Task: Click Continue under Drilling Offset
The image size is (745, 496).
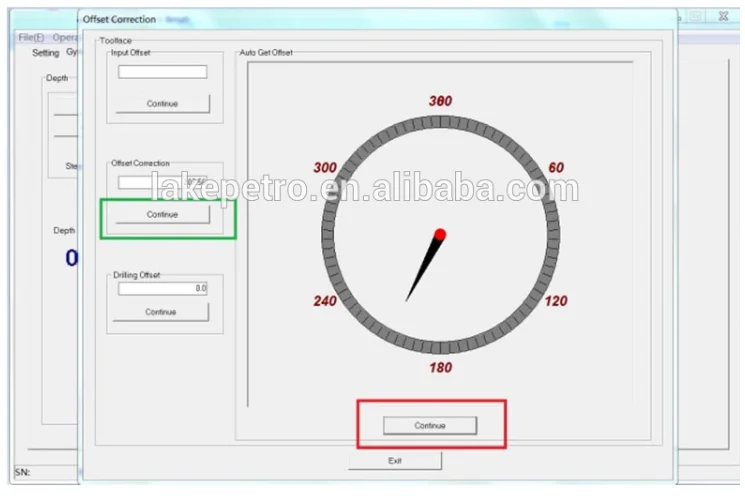Action: point(161,312)
